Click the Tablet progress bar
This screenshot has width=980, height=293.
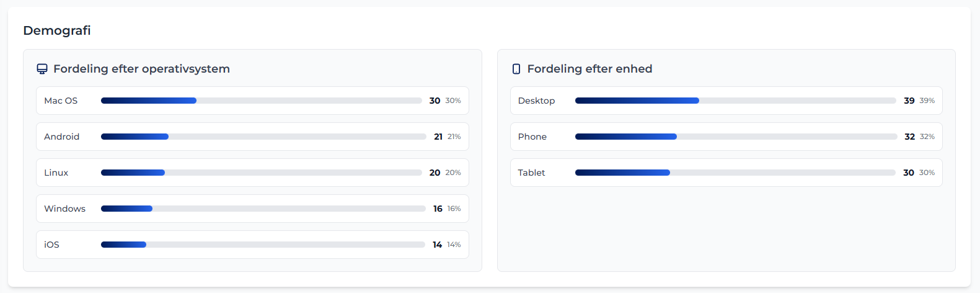point(735,173)
